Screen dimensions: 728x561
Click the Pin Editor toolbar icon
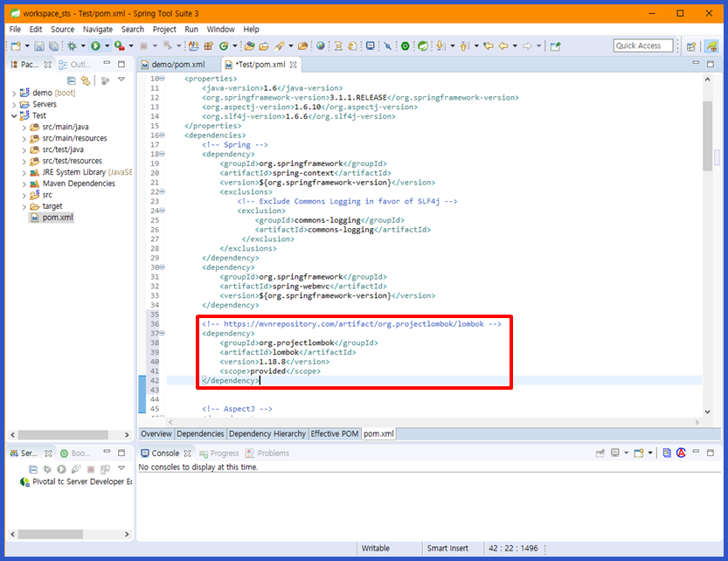[x=555, y=46]
